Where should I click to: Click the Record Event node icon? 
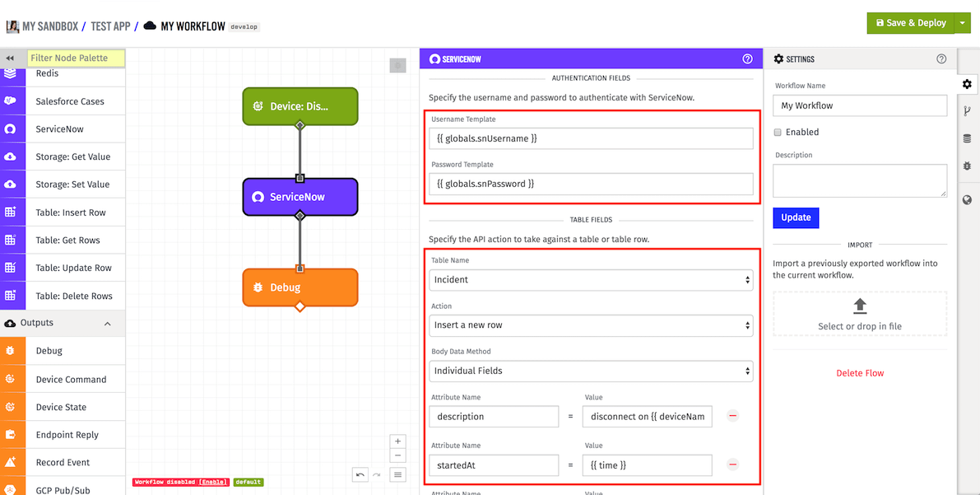[x=10, y=462]
